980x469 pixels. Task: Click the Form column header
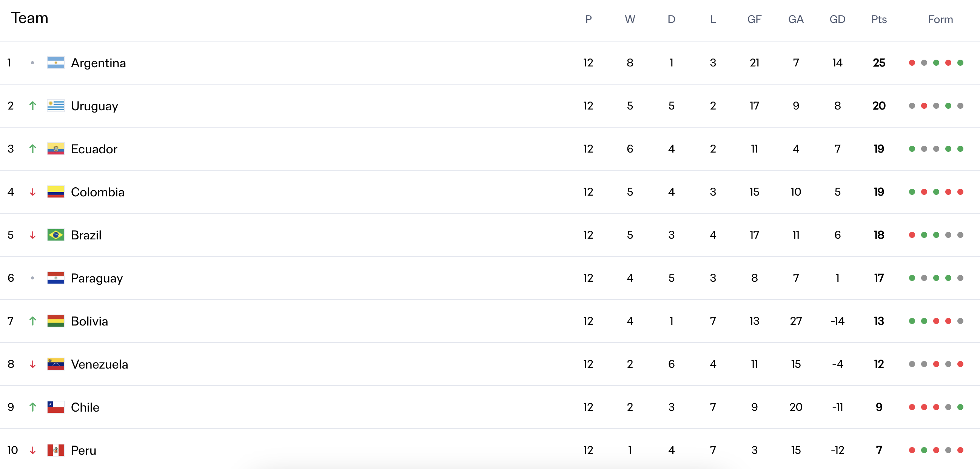[x=940, y=19]
